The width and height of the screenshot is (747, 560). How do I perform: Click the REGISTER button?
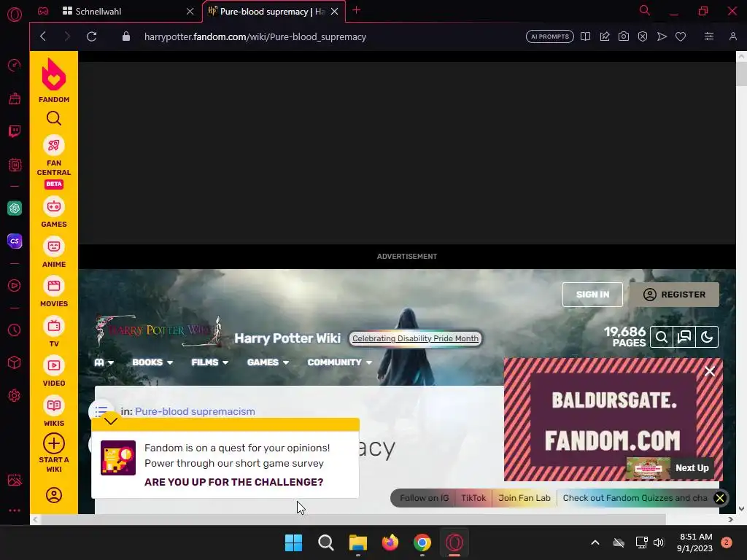pos(674,295)
